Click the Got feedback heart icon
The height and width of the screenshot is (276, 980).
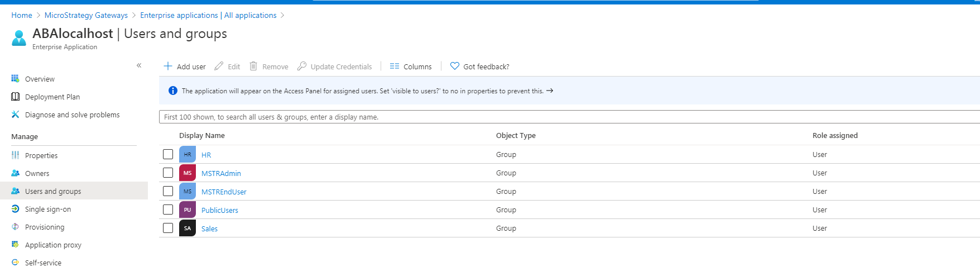[455, 66]
